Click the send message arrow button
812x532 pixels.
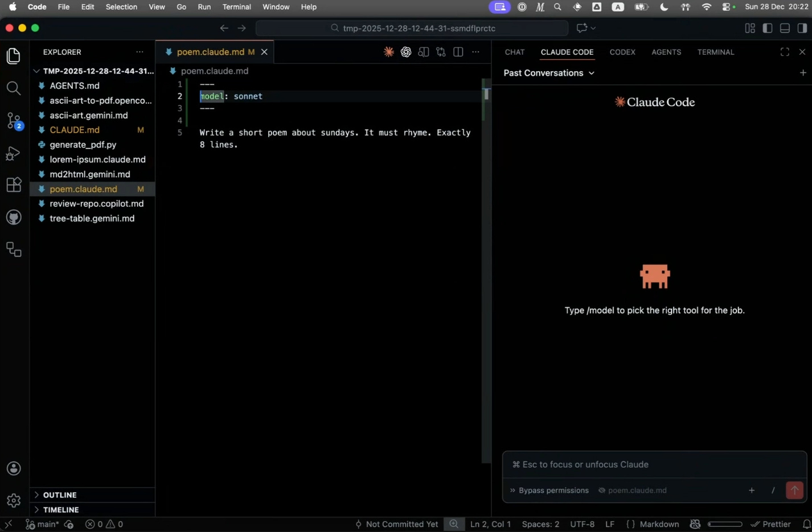pos(794,490)
